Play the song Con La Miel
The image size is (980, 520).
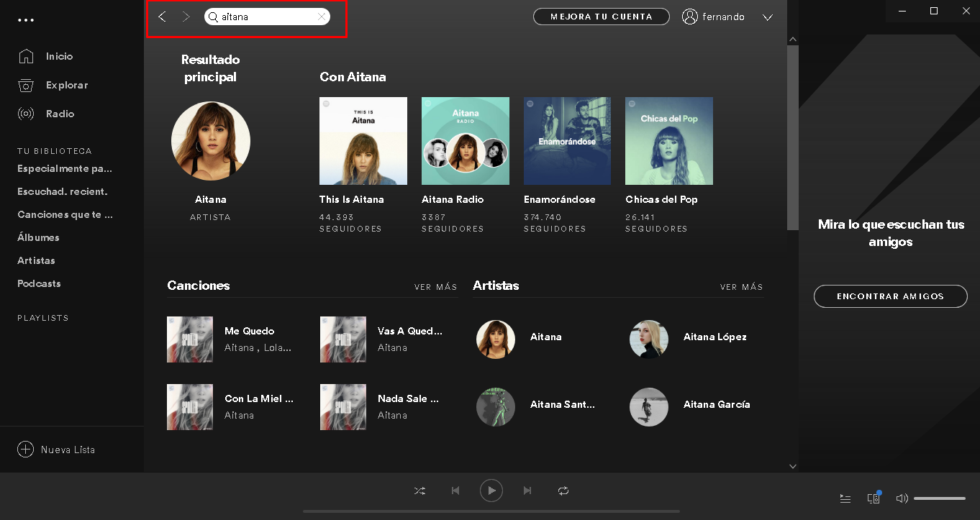259,398
